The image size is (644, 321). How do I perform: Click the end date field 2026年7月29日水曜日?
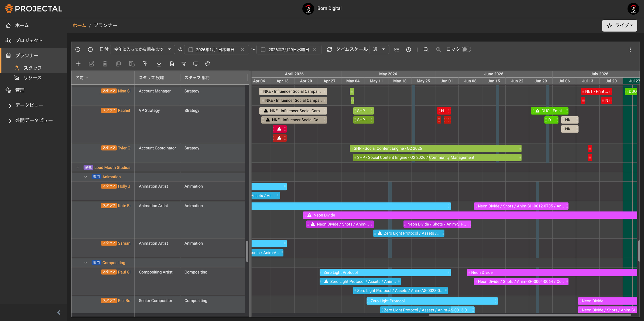coord(289,50)
